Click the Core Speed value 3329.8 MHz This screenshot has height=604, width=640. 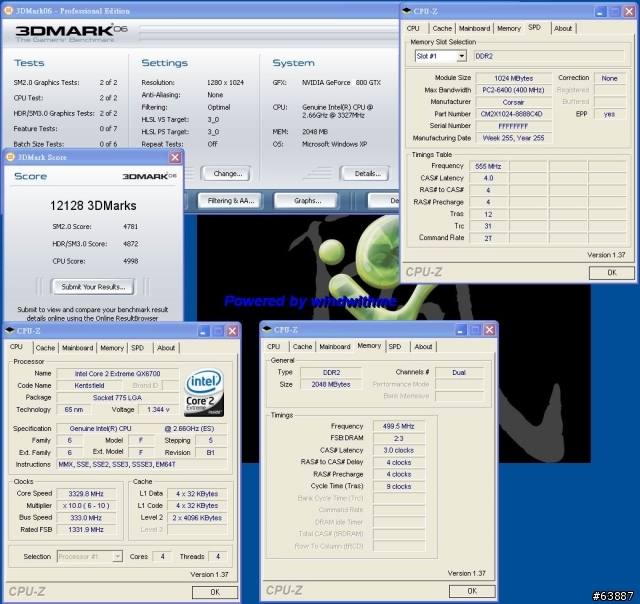[86, 493]
